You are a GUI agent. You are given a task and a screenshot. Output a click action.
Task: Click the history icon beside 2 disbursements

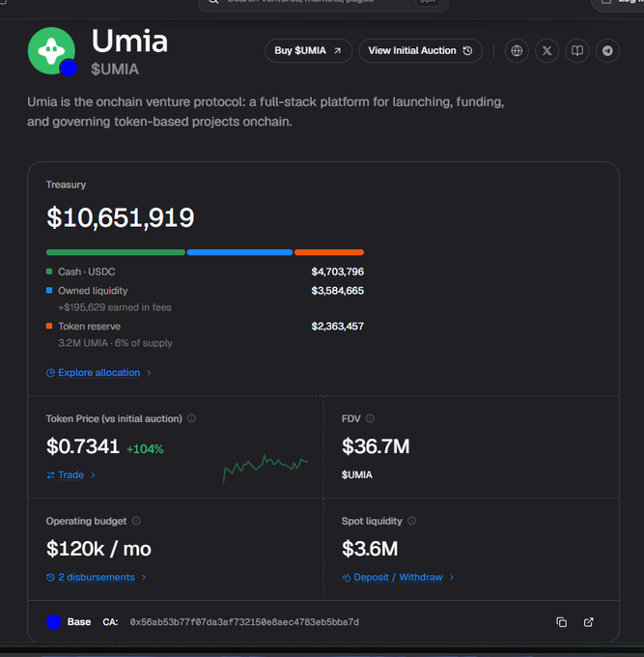[x=50, y=578]
